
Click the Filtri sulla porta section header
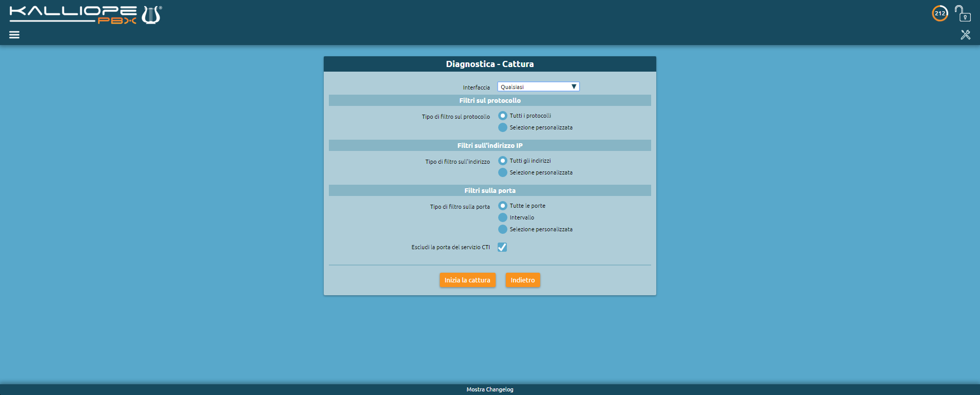pos(490,190)
